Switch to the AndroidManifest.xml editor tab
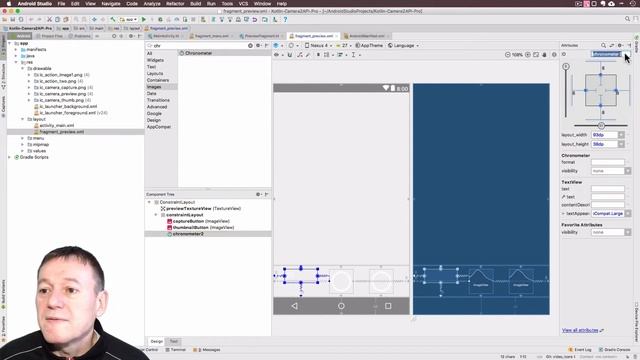Viewport: 640px width, 360px height. (366, 36)
